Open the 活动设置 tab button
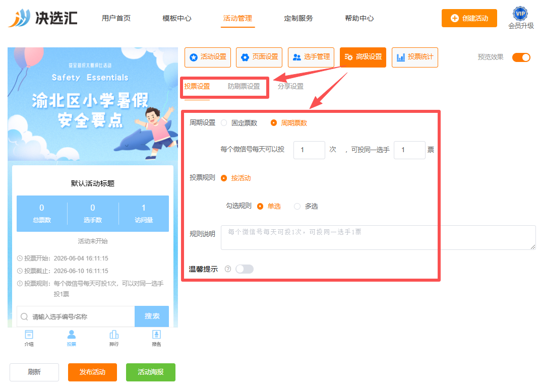The width and height of the screenshot is (540, 392). point(208,57)
